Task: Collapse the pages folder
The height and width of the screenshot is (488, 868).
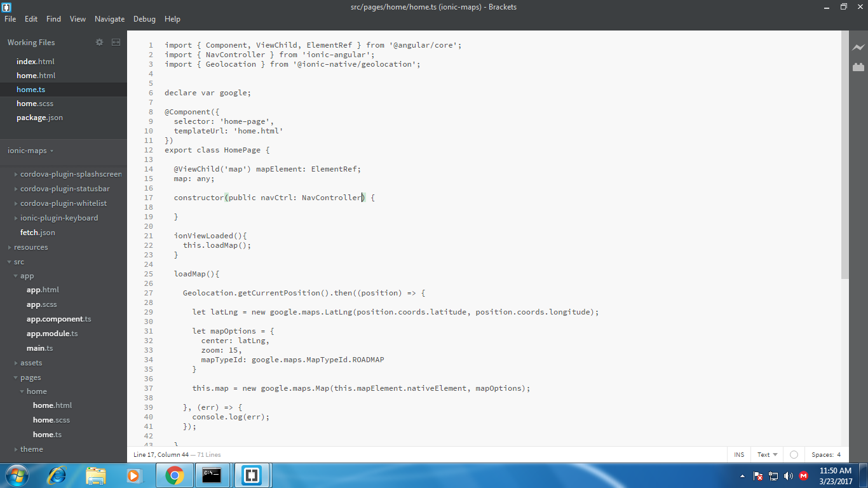Action: (27, 377)
